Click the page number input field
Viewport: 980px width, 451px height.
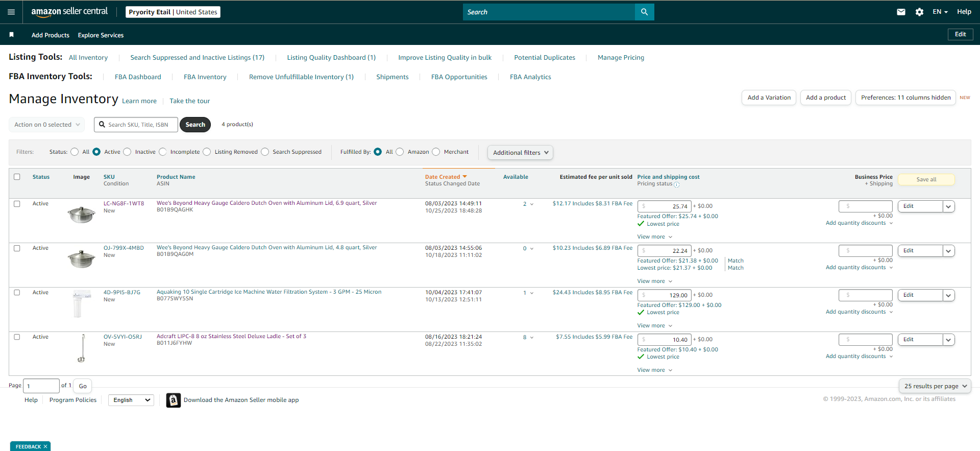pyautogui.click(x=41, y=386)
